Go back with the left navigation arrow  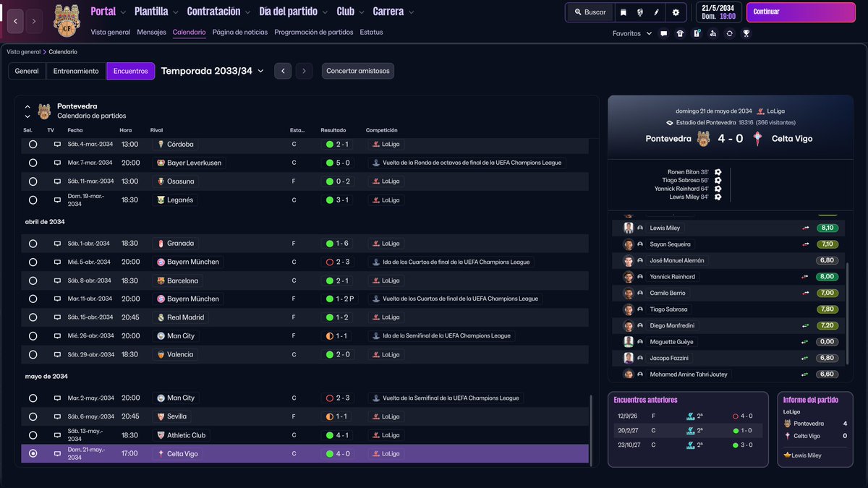pyautogui.click(x=16, y=22)
